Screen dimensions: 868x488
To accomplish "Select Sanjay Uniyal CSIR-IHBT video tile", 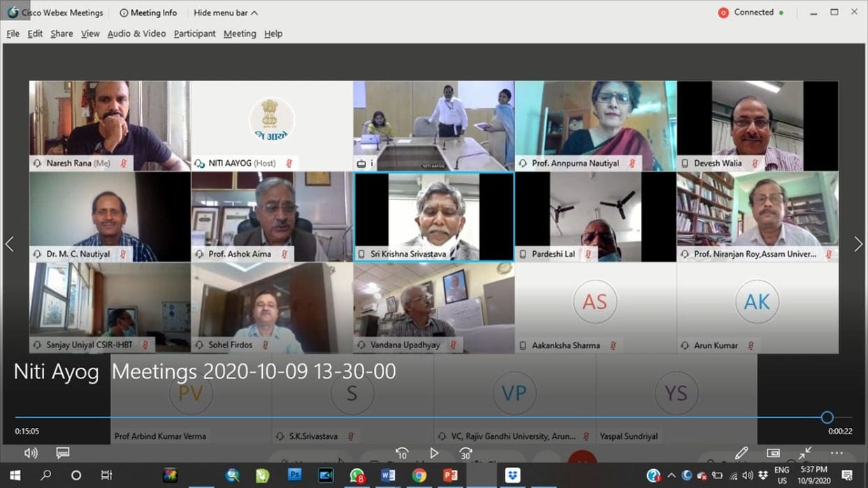I will (110, 308).
